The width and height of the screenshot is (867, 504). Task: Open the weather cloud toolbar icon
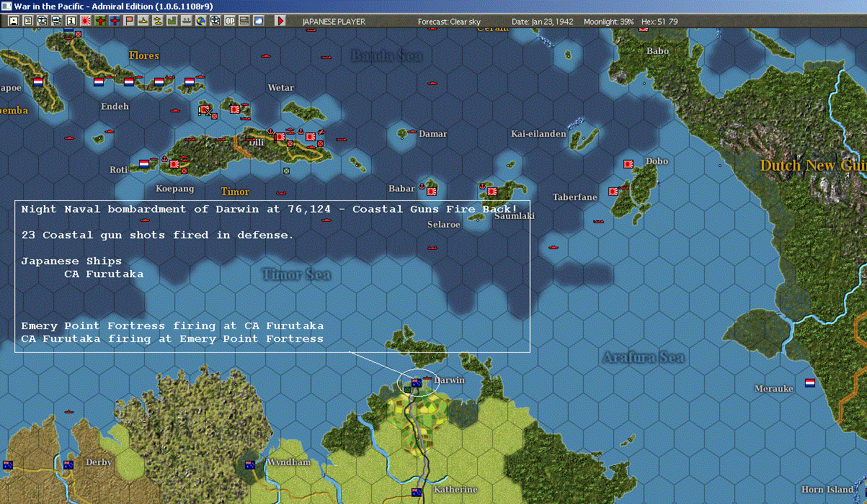(x=259, y=21)
